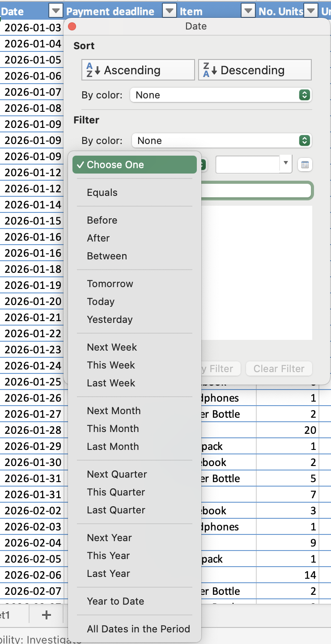Sort dates in Descending order
The image size is (331, 644).
coord(255,70)
